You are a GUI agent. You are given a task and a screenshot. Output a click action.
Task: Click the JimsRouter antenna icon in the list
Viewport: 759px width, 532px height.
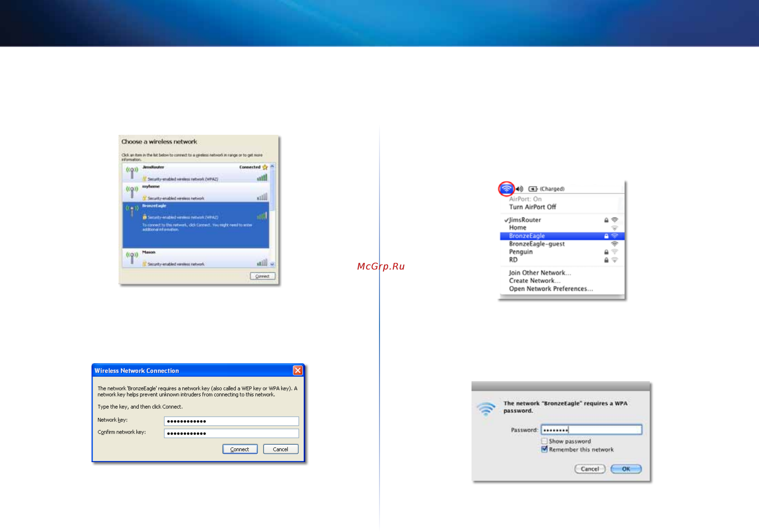tap(132, 172)
